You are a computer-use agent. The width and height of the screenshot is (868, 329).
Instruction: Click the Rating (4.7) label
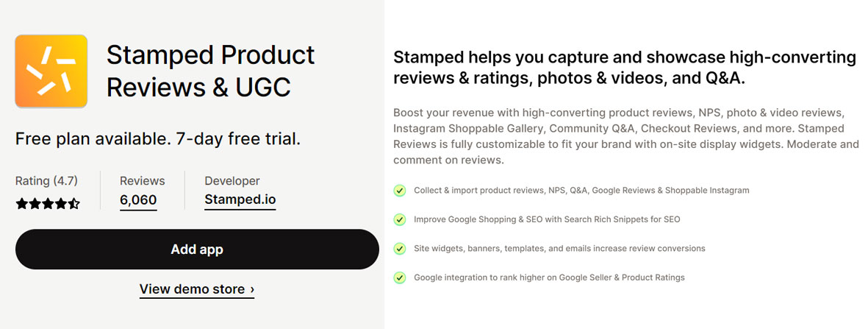click(46, 181)
